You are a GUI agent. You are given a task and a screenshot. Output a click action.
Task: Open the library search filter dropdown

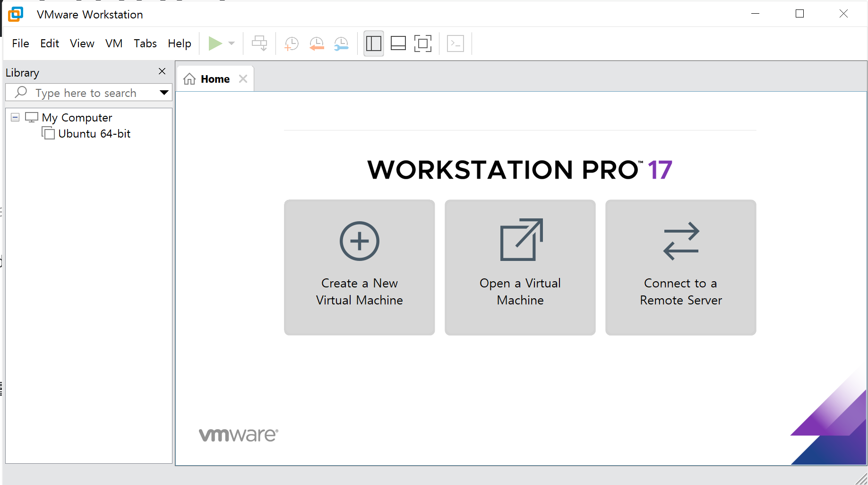click(x=164, y=93)
